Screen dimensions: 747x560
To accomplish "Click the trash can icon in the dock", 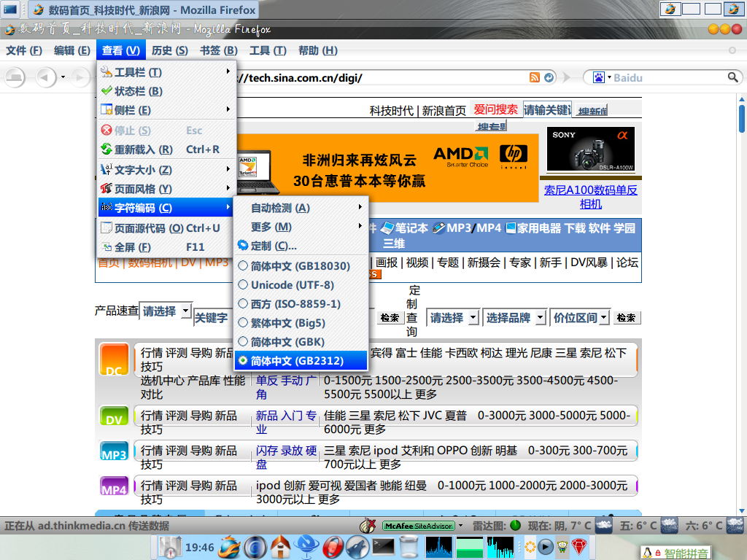I will (x=409, y=547).
